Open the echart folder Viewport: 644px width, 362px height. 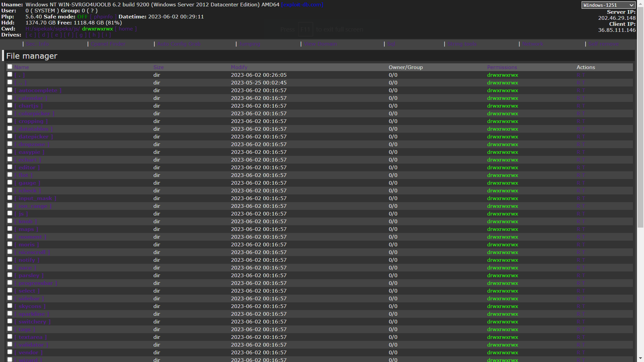(28, 160)
